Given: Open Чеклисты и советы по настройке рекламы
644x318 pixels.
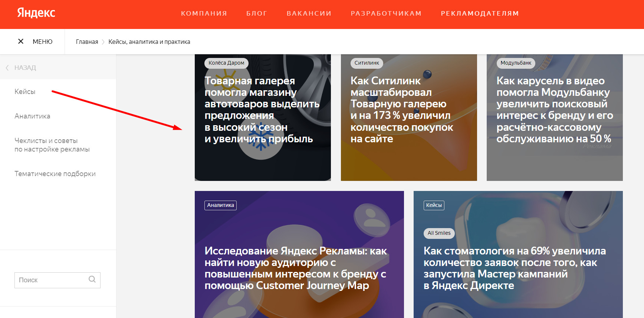Looking at the screenshot, I should click(52, 145).
